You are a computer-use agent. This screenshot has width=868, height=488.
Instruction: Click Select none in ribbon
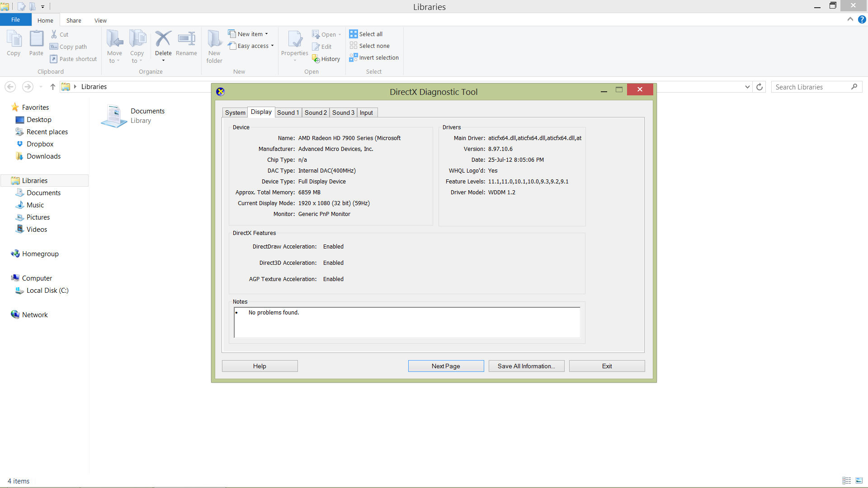click(370, 46)
